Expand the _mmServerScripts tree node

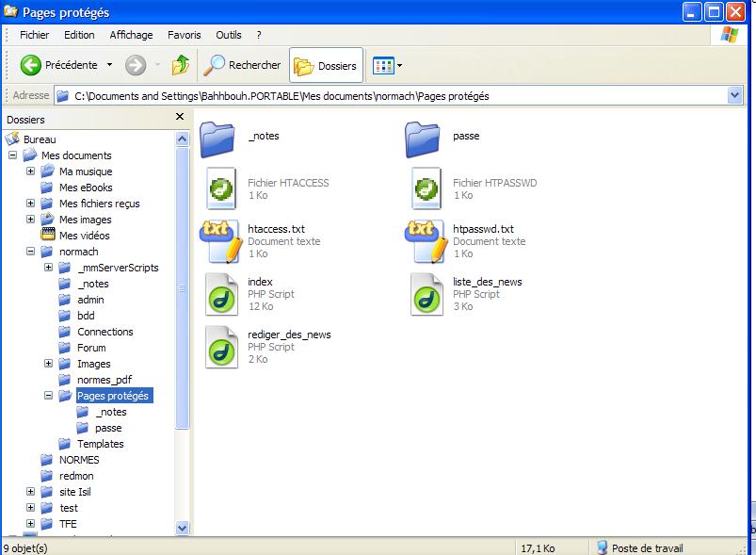48,267
